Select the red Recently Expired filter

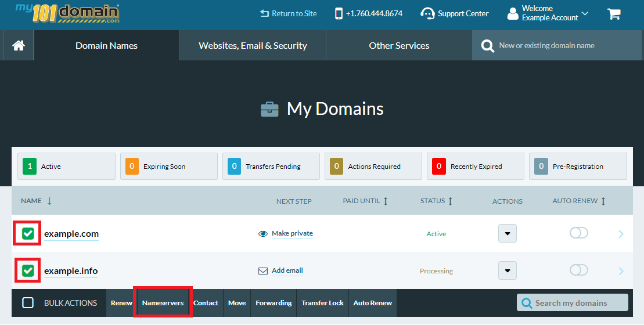pyautogui.click(x=475, y=167)
